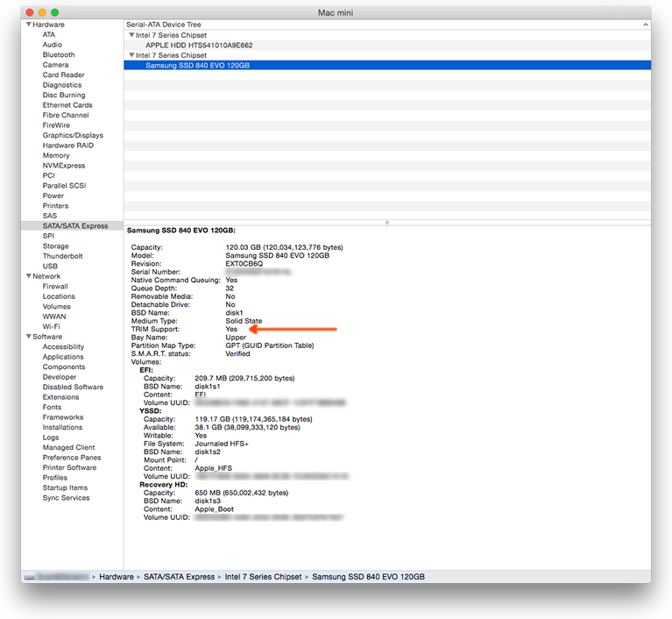This screenshot has height=619, width=672.
Task: Select Hardware RAID item
Action: coord(67,146)
